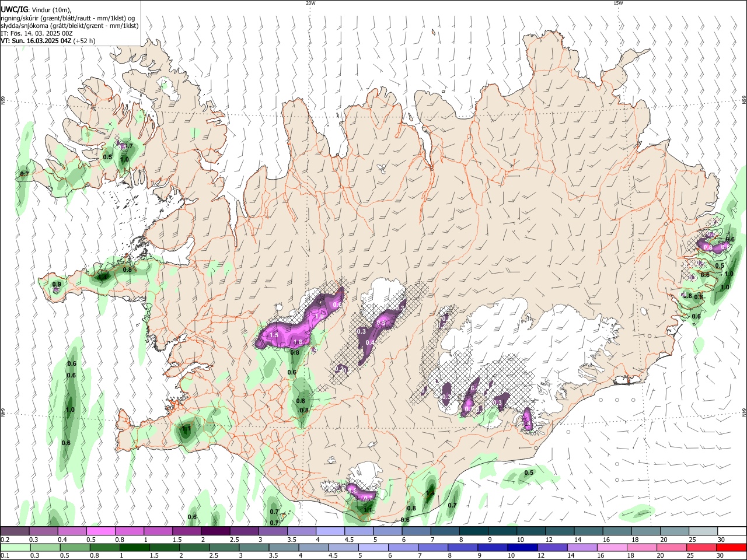Select the white 30 swatch in snow legend
This screenshot has width=747, height=560.
(732, 531)
